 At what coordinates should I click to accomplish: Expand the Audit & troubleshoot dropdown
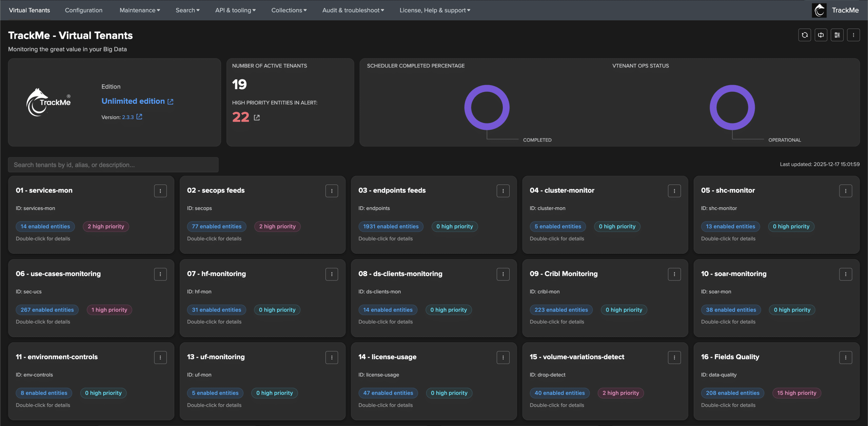pos(353,10)
